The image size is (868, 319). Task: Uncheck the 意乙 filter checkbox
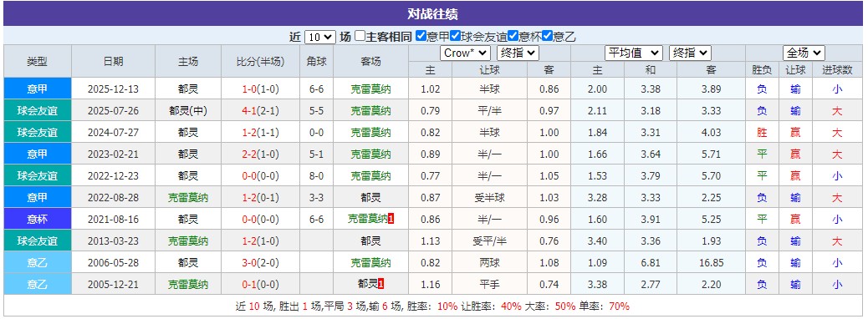coord(548,37)
